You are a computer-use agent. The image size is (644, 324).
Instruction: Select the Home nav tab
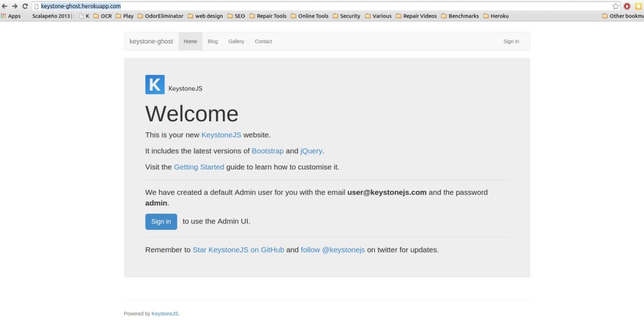[190, 41]
